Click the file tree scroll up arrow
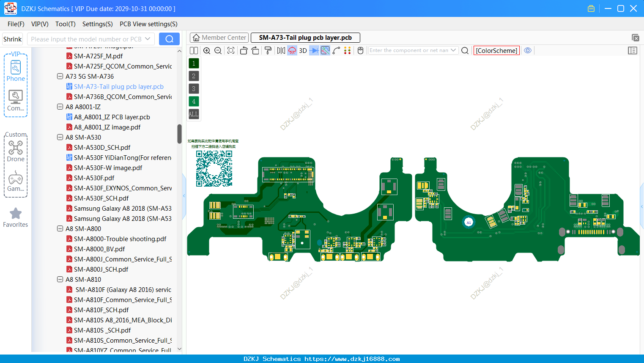 click(179, 51)
